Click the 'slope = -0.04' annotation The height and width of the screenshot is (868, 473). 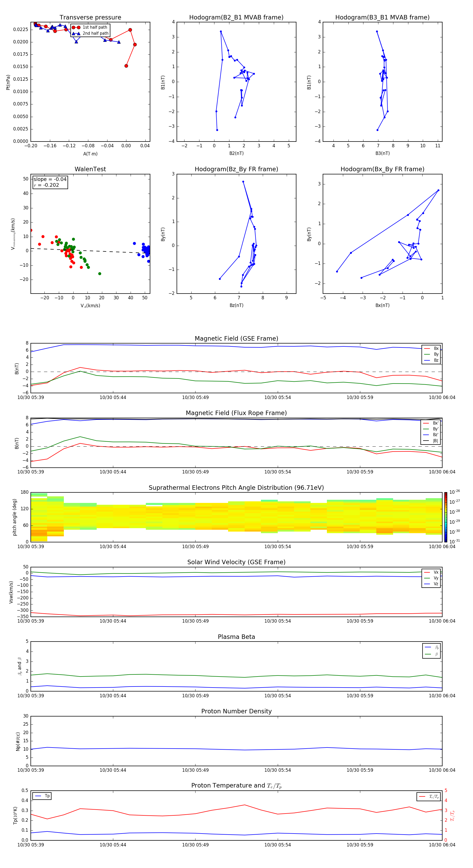[x=50, y=179]
